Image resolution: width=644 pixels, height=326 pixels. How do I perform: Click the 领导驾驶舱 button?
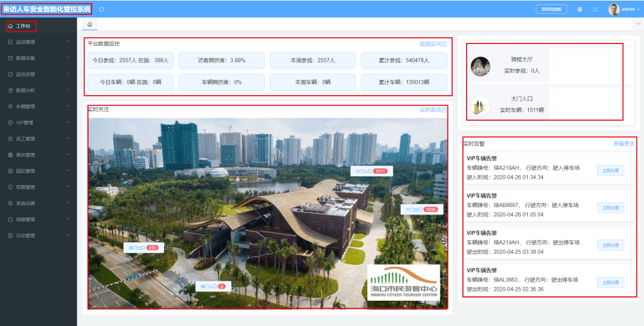(552, 9)
